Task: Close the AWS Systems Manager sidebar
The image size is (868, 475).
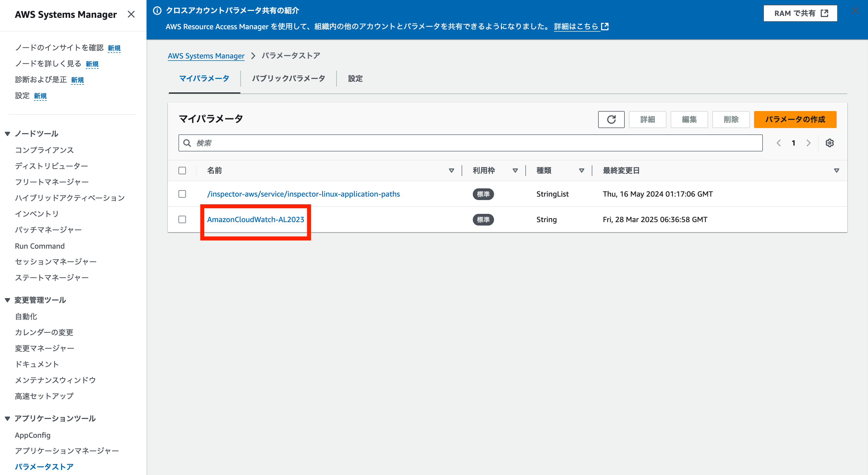Action: pos(131,14)
